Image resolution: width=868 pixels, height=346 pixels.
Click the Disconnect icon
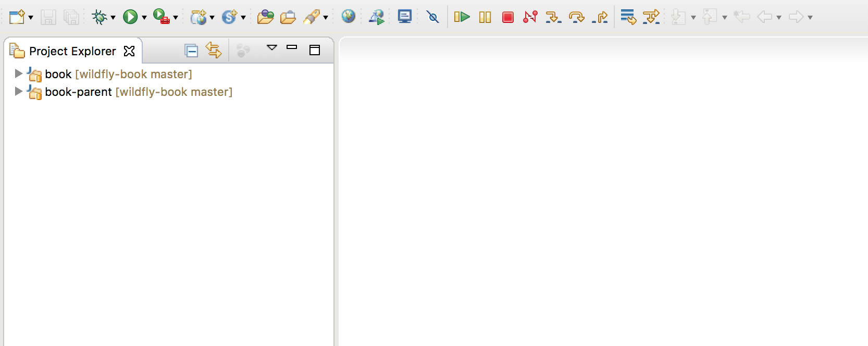[530, 17]
